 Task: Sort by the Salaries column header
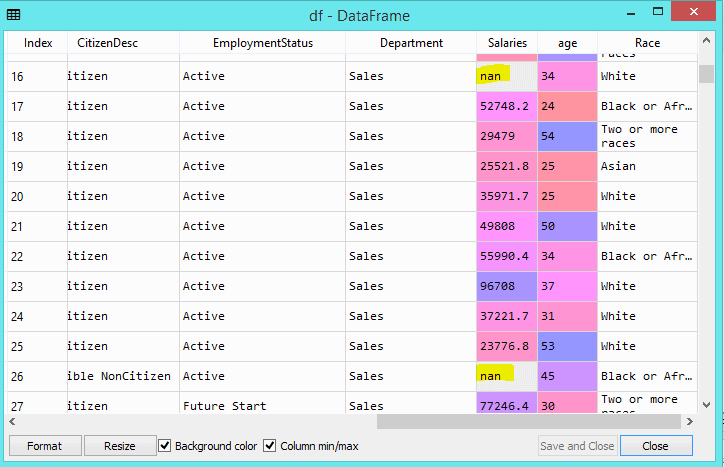(507, 43)
